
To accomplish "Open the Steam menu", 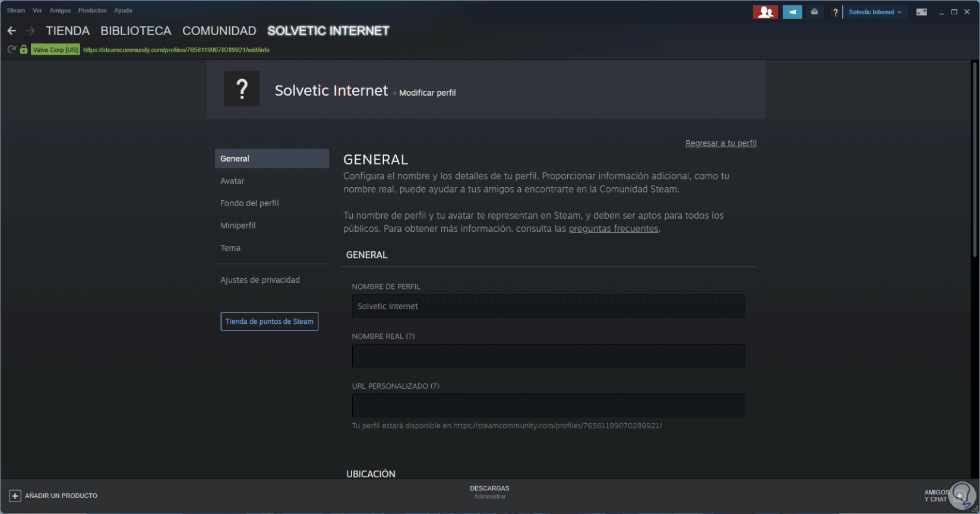I will tap(16, 11).
